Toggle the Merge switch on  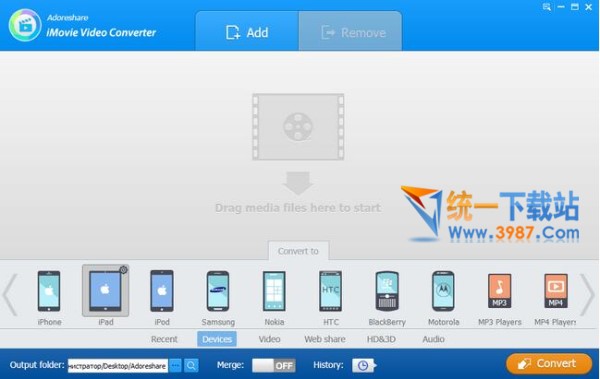tap(273, 366)
